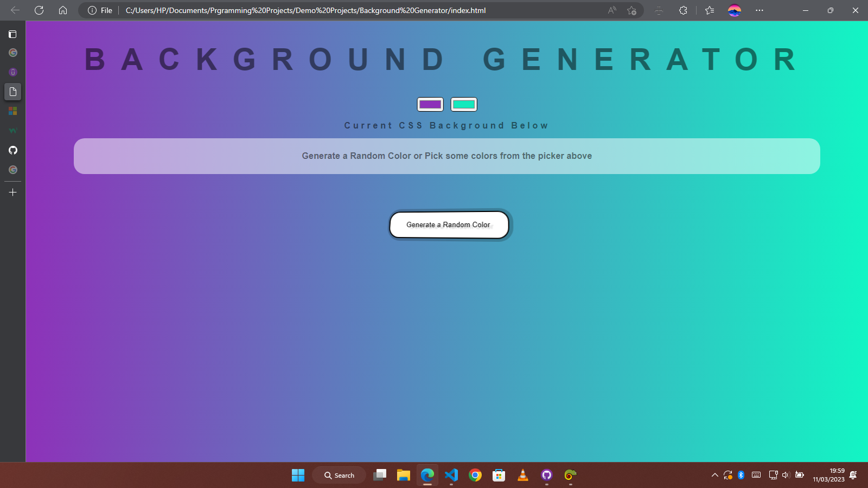868x488 pixels.
Task: Open the Settings and more menu
Action: [x=759, y=10]
